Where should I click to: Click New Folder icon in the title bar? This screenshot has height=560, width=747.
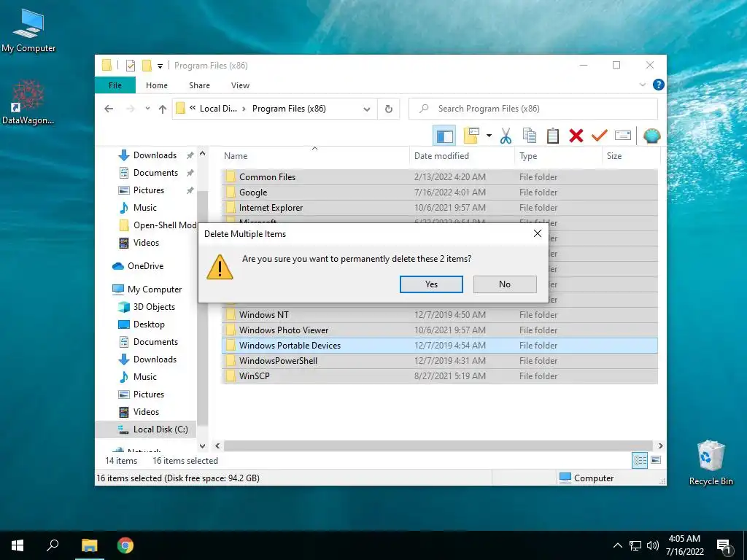click(x=147, y=65)
